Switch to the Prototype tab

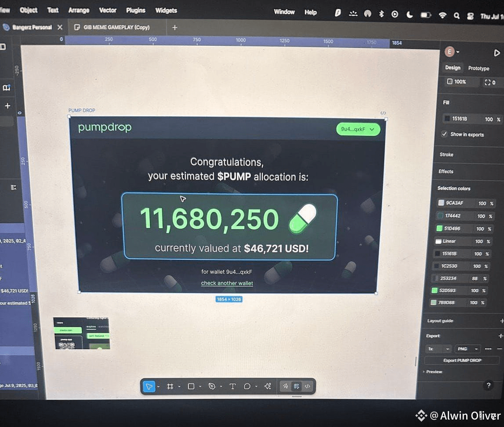(479, 68)
